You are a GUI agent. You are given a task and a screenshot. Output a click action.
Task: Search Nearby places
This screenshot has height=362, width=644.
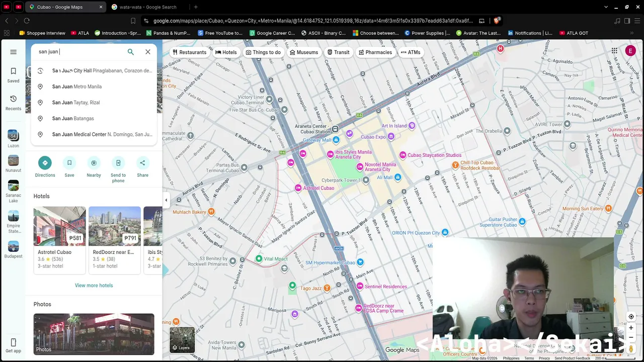pos(94,167)
